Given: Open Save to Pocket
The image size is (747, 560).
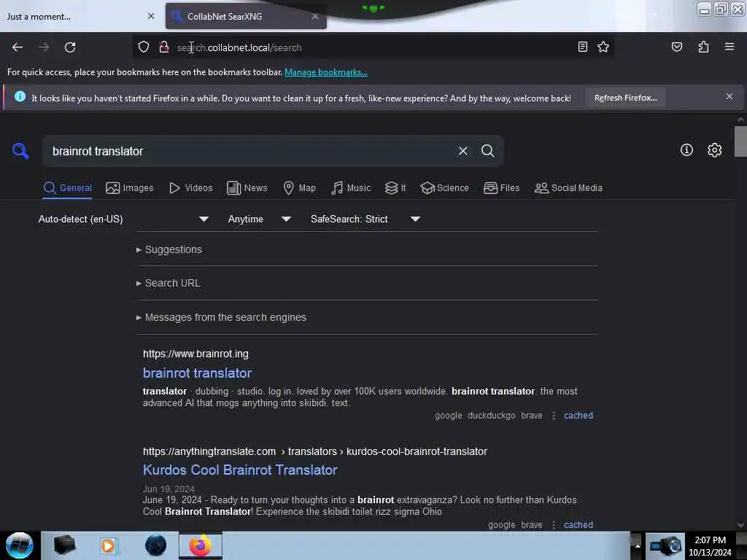Looking at the screenshot, I should (x=676, y=47).
